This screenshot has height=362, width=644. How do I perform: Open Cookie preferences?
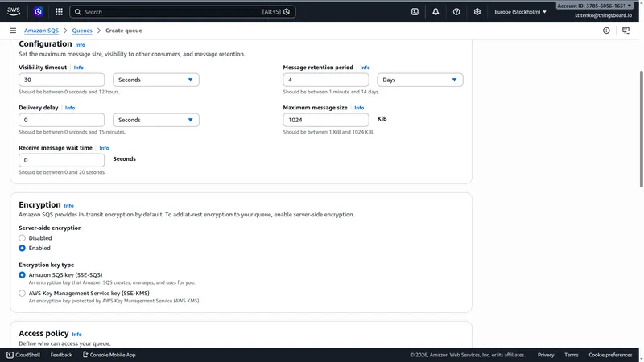click(610, 355)
